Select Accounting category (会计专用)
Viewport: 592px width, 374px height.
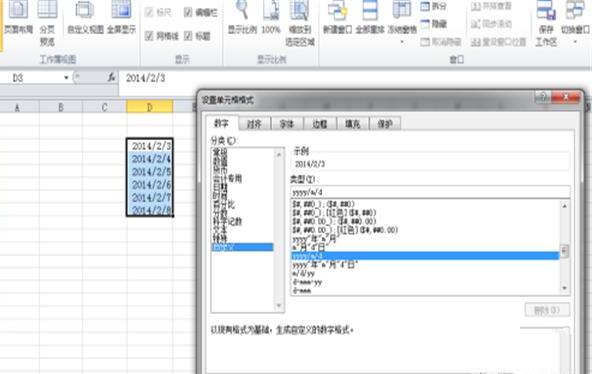[x=227, y=178]
